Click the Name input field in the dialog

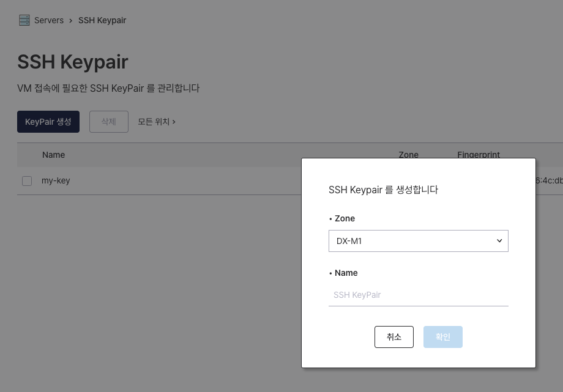point(419,295)
